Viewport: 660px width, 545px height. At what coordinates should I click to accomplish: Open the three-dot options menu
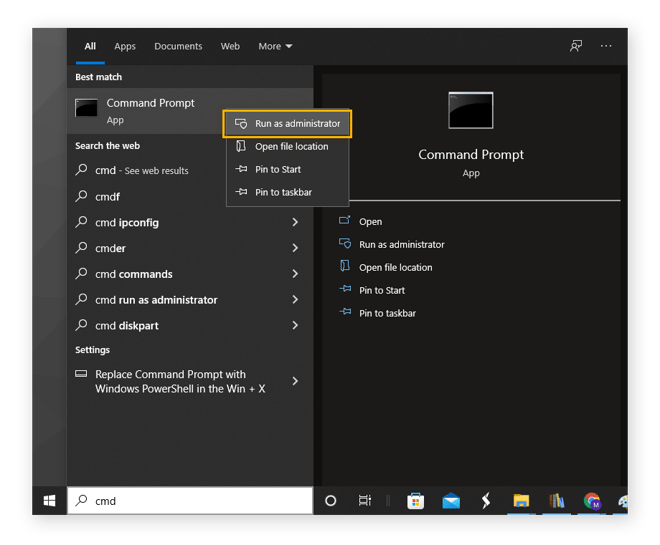coord(606,46)
